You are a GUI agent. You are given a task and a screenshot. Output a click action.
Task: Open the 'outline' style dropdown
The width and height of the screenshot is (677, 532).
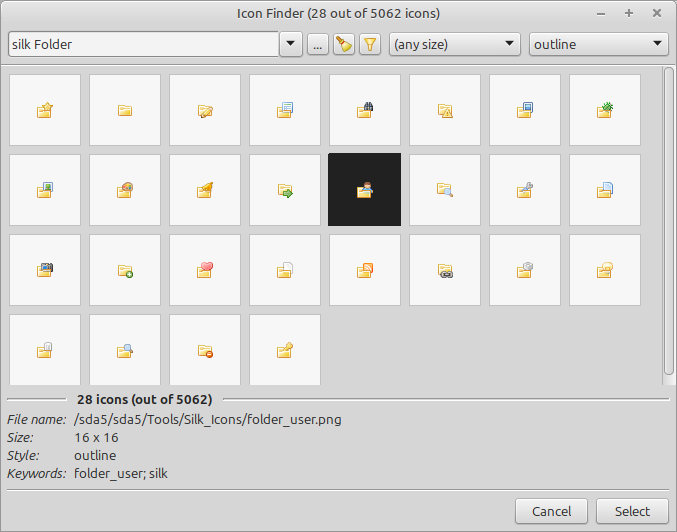pyautogui.click(x=599, y=44)
